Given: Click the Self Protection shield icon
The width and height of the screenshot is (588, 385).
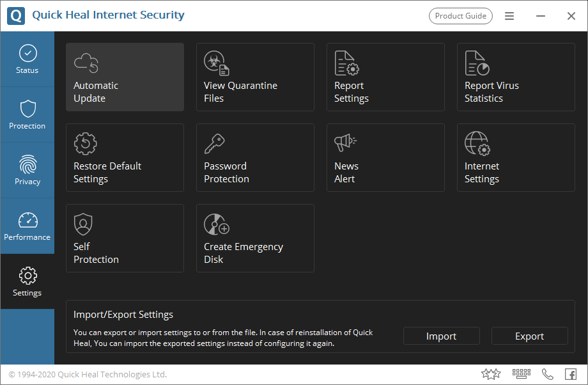Looking at the screenshot, I should coord(83,224).
